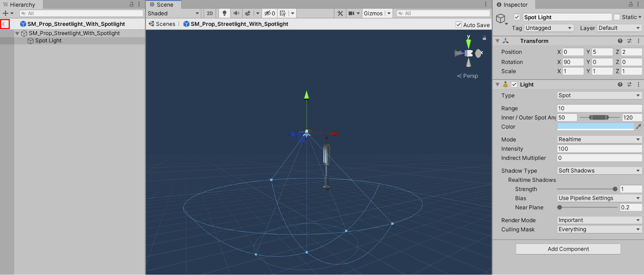Toggle the scene grid icon

(283, 13)
